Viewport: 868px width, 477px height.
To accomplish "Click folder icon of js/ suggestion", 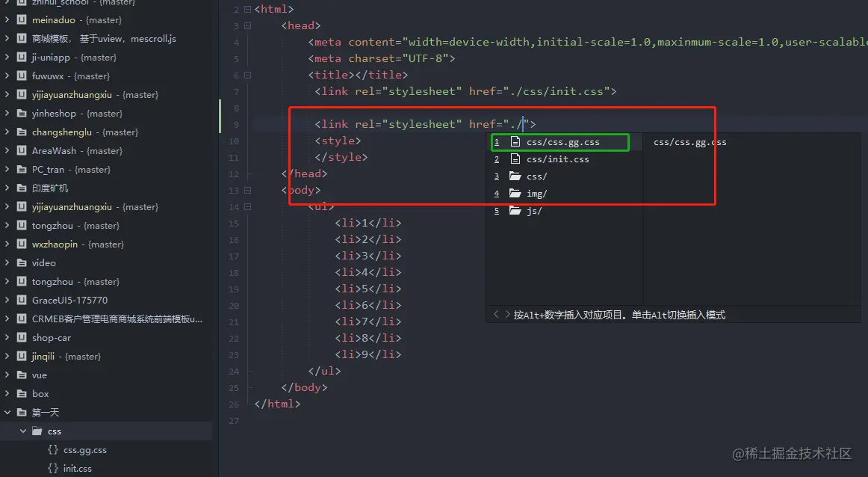I will coord(515,211).
